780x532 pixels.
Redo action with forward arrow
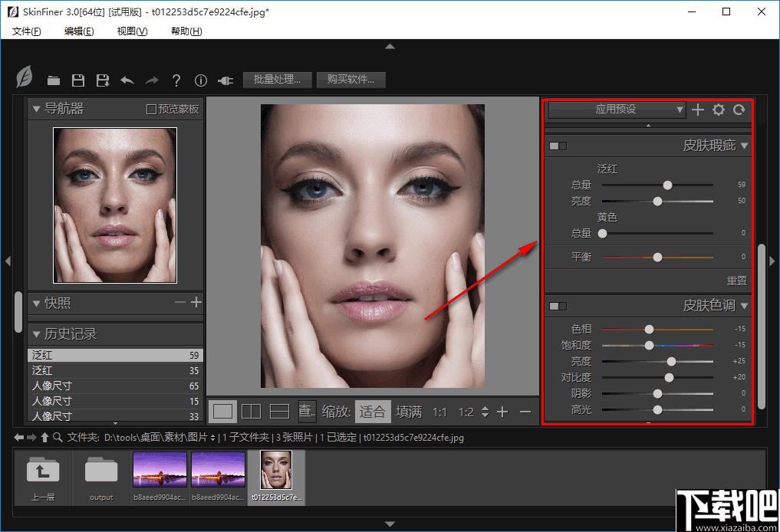pos(152,80)
